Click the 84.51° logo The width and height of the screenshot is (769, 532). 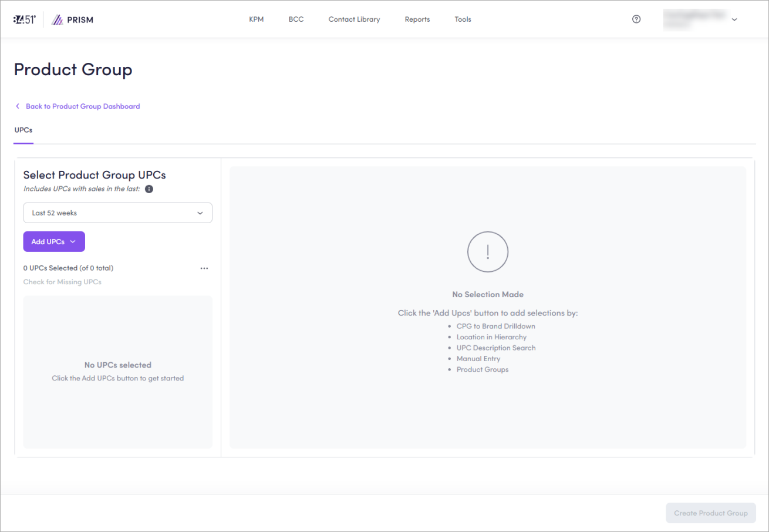24,19
